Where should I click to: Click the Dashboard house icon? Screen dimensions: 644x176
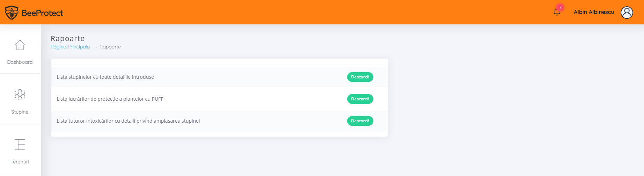[20, 45]
